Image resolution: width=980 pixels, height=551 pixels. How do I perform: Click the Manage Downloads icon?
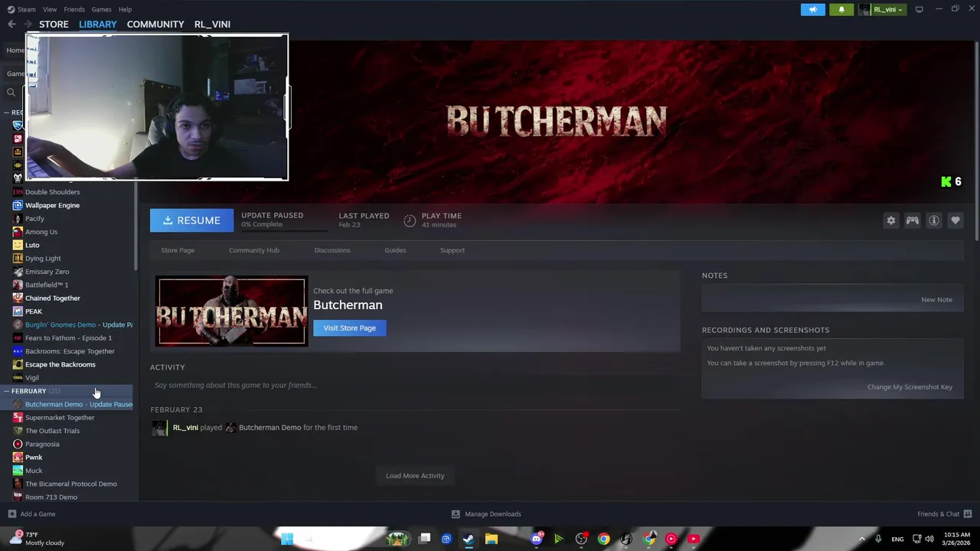click(x=456, y=514)
